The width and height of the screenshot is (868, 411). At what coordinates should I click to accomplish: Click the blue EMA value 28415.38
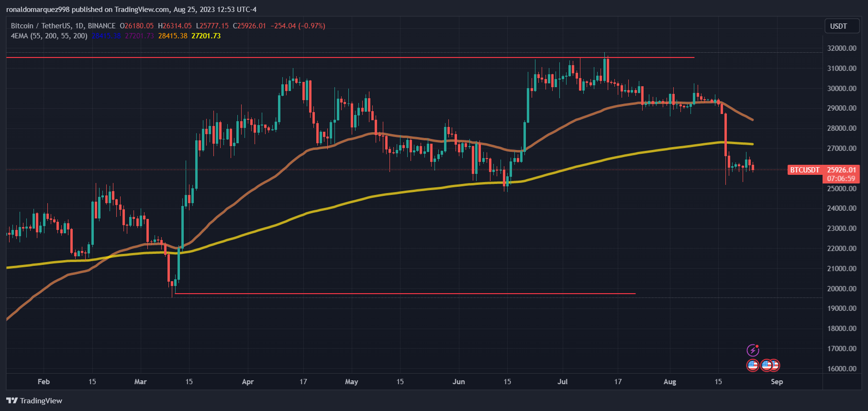[106, 36]
